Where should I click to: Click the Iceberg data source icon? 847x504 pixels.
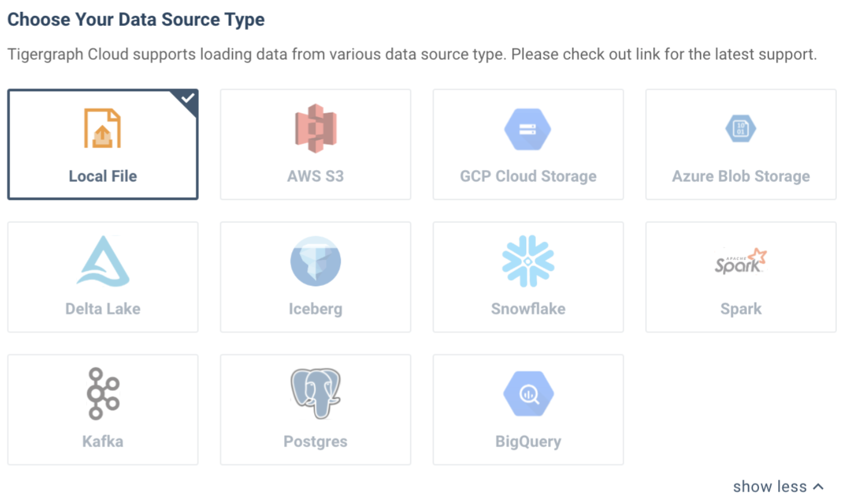(x=315, y=261)
